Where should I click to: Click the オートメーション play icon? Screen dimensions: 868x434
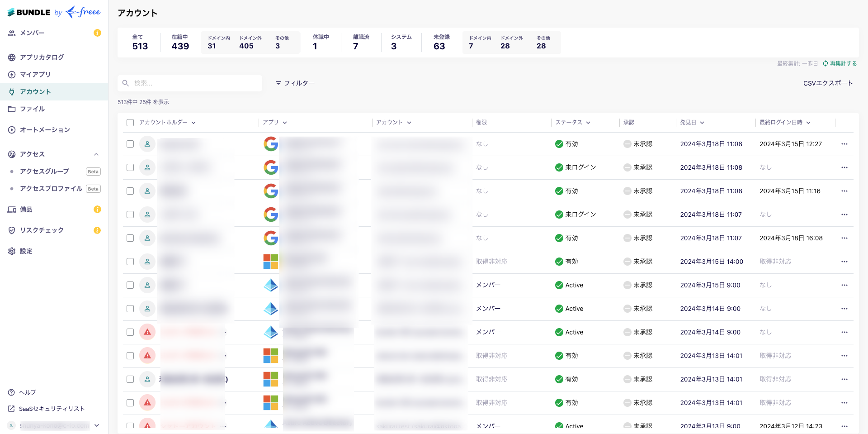pyautogui.click(x=12, y=130)
